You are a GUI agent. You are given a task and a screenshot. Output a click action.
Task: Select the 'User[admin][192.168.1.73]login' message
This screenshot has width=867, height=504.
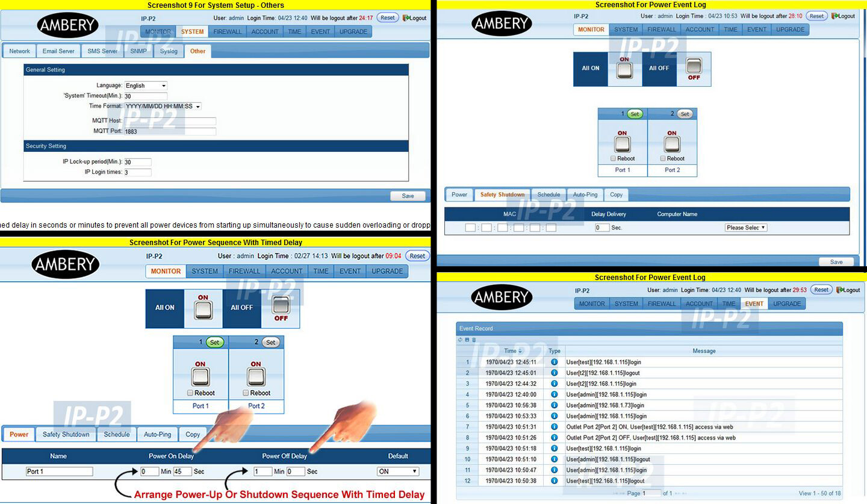605,405
